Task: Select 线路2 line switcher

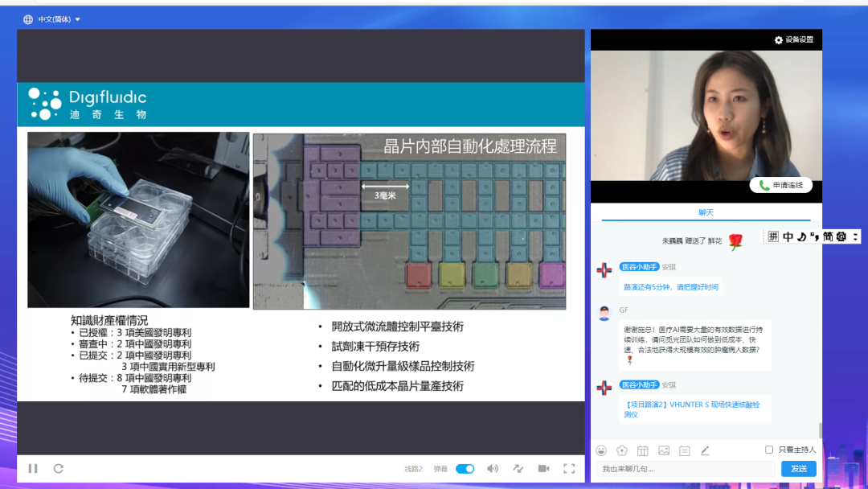Action: click(413, 469)
